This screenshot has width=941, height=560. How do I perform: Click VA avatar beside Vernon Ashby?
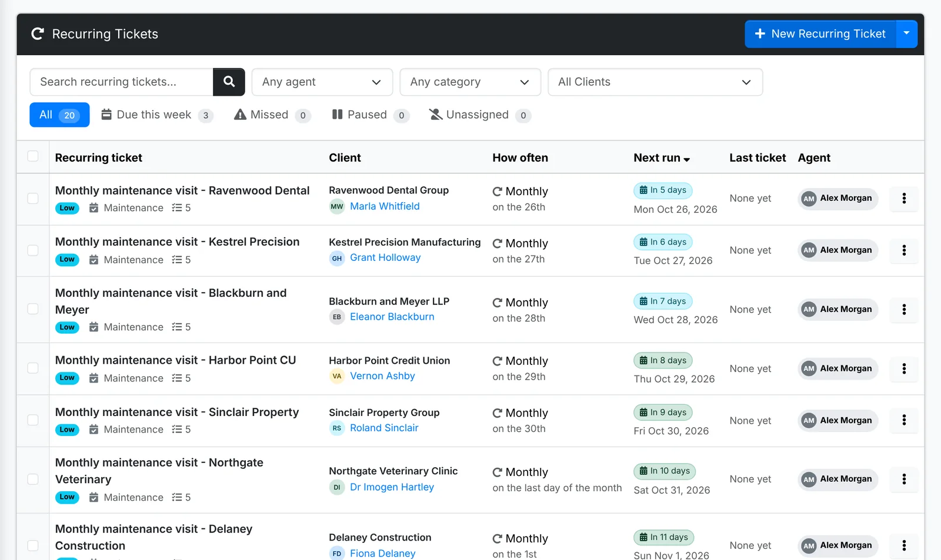[337, 376]
